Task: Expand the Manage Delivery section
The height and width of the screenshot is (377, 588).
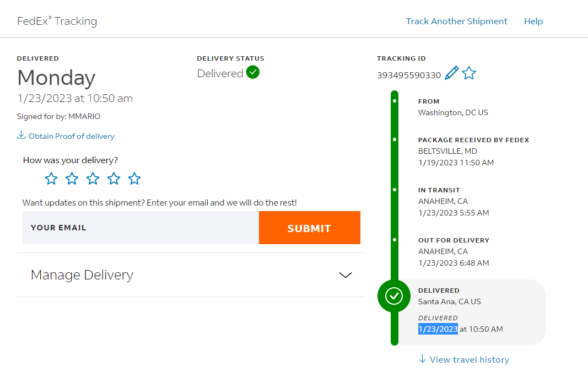Action: pyautogui.click(x=191, y=275)
